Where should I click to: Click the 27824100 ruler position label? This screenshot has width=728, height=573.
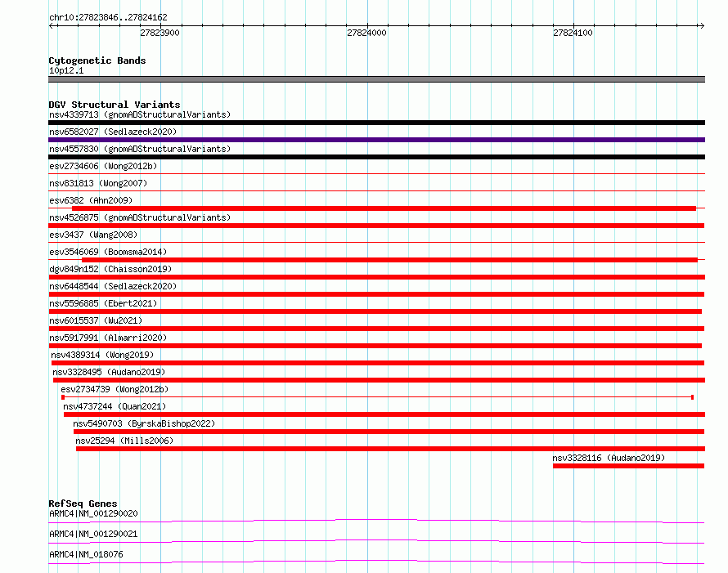pos(573,33)
